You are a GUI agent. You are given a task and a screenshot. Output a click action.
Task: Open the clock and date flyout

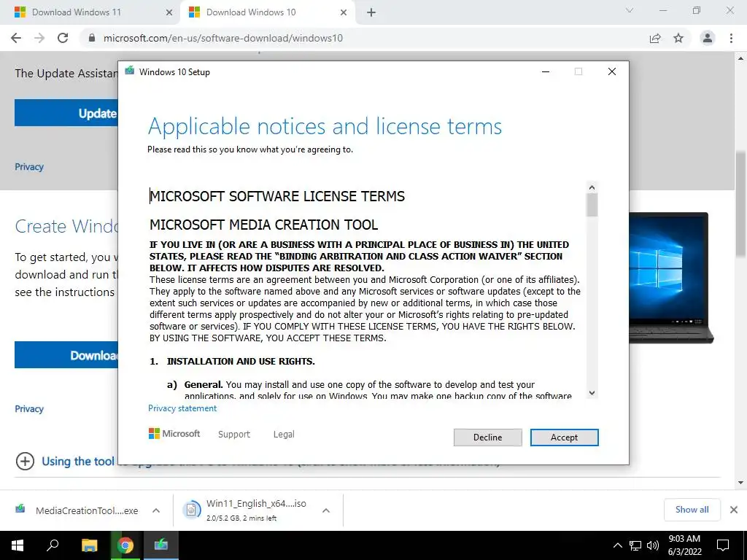[684, 545]
